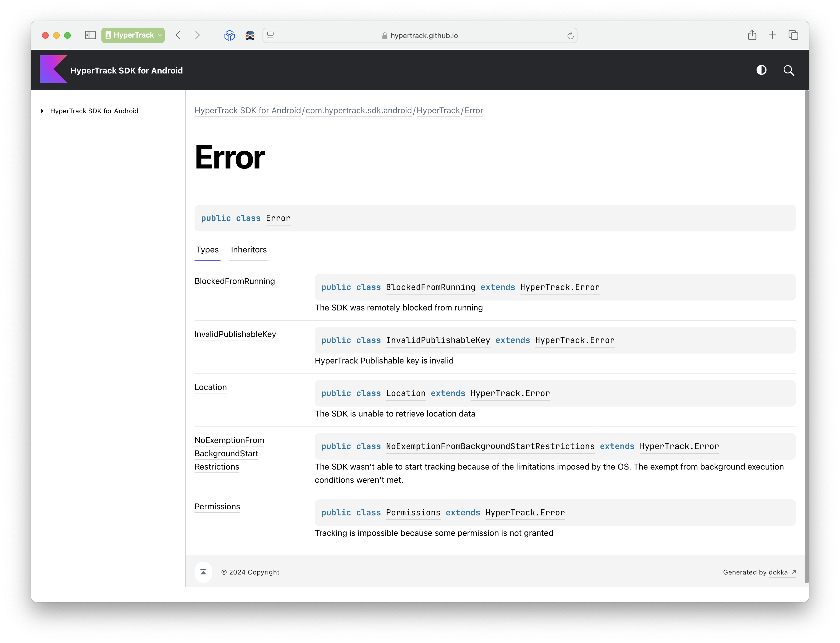
Task: Click the masked face extension icon
Action: pyautogui.click(x=250, y=36)
